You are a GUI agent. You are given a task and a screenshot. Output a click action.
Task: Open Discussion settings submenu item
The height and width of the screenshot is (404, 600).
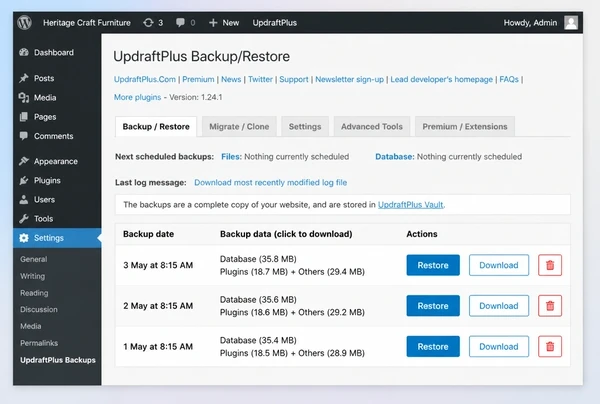pos(39,309)
